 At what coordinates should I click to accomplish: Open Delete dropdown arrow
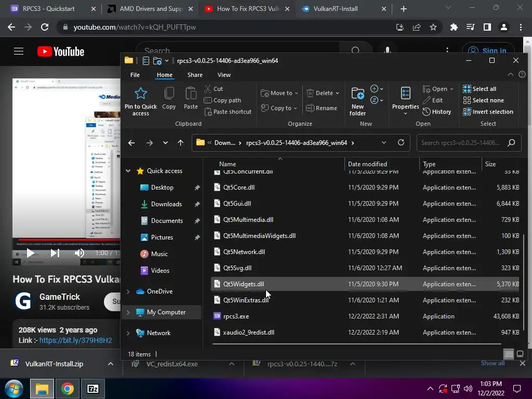[x=337, y=94]
